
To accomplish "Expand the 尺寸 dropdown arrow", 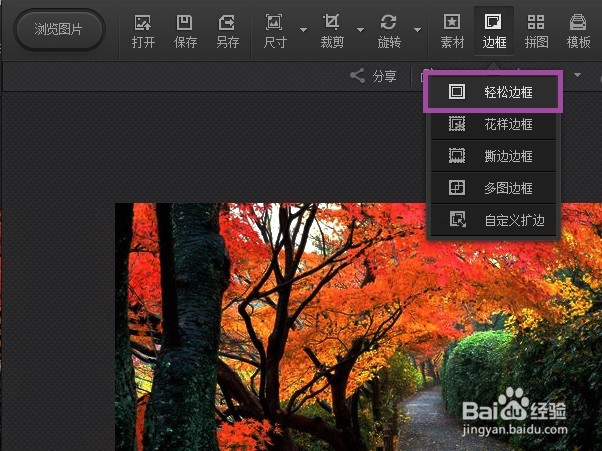I will [x=303, y=30].
